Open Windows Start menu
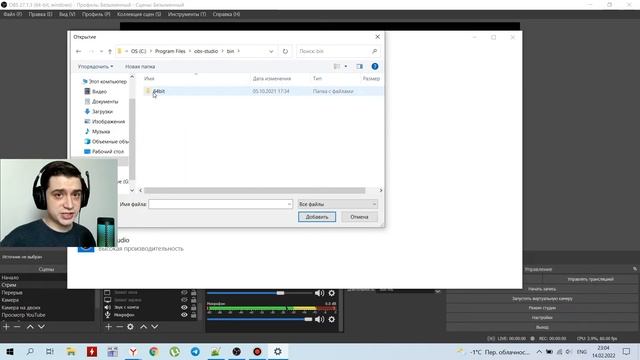The image size is (640, 360). click(x=10, y=351)
